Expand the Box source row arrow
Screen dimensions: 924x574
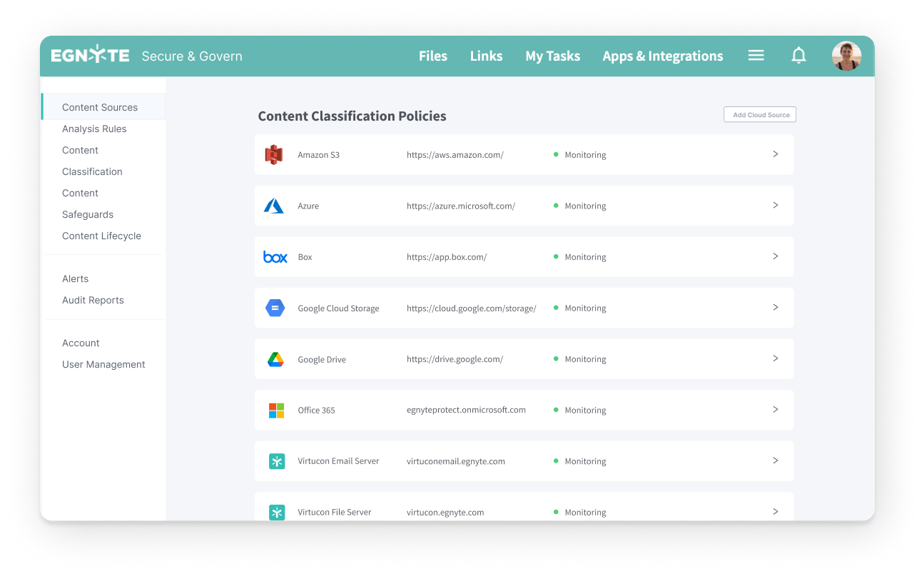pos(775,256)
